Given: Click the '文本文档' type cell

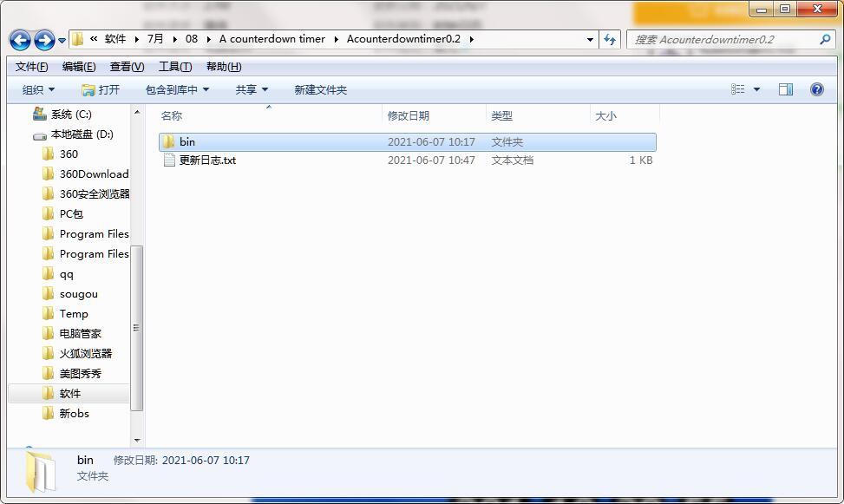Looking at the screenshot, I should [x=512, y=160].
